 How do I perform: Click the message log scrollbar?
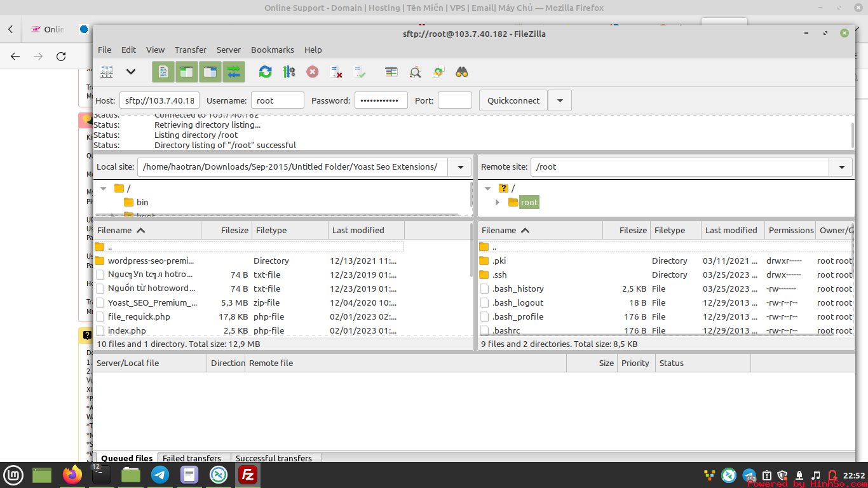pyautogui.click(x=852, y=135)
